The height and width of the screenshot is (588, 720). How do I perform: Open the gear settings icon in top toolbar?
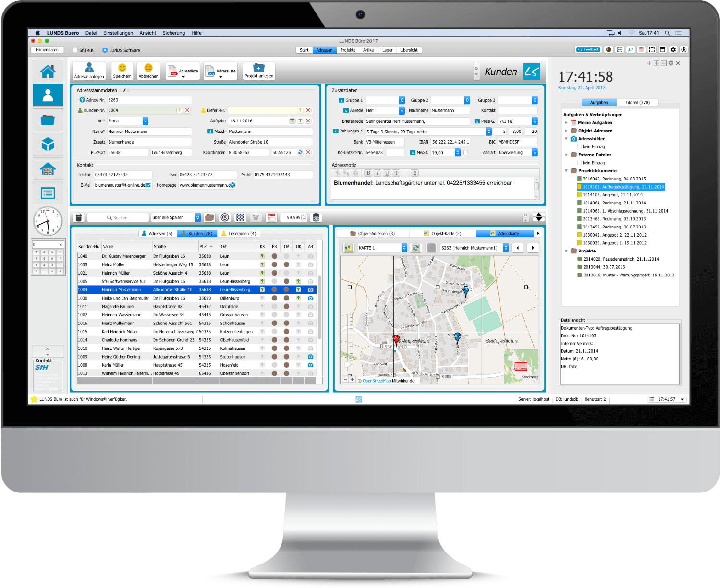pos(673,49)
